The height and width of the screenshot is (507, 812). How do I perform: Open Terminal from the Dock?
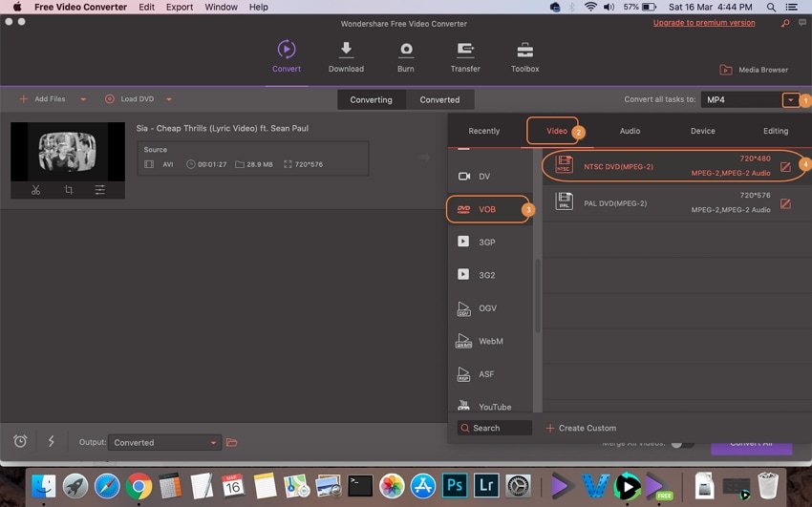pyautogui.click(x=360, y=486)
